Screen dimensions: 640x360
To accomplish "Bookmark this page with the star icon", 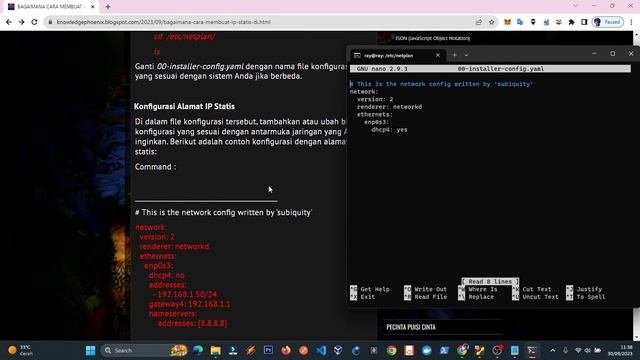I will pyautogui.click(x=491, y=22).
